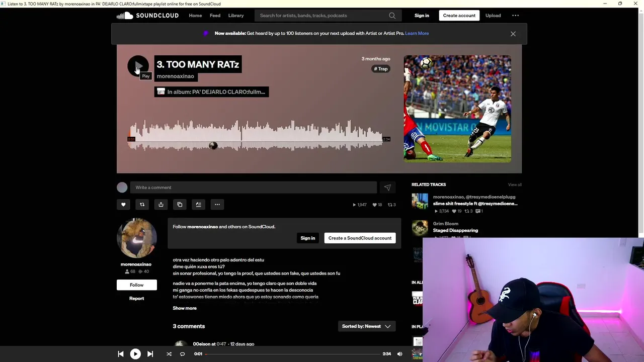
Task: Click Sign in in follow prompt
Action: pos(307,238)
